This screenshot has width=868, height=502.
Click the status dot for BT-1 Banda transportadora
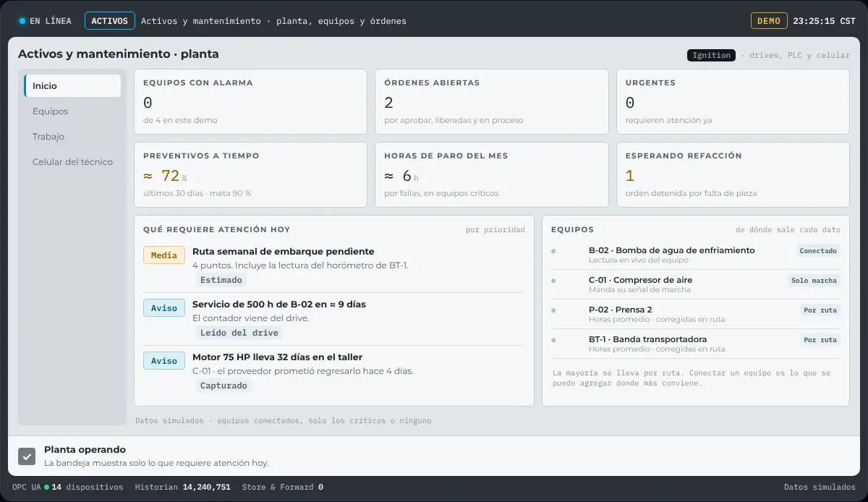[553, 340]
